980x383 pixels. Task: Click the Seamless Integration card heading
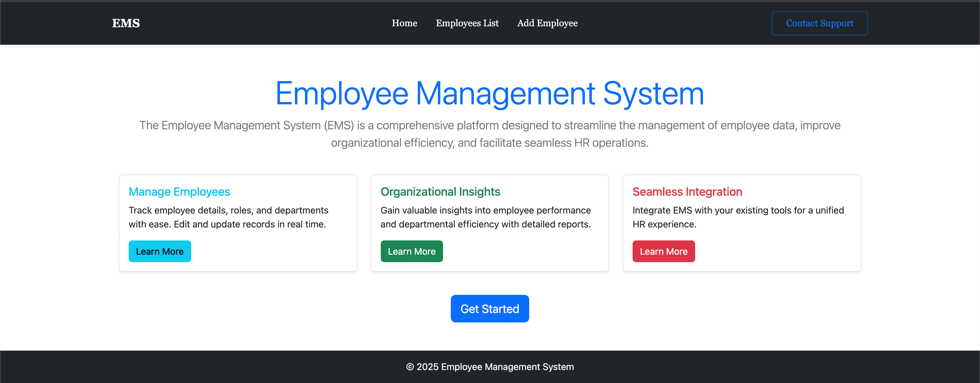click(687, 192)
